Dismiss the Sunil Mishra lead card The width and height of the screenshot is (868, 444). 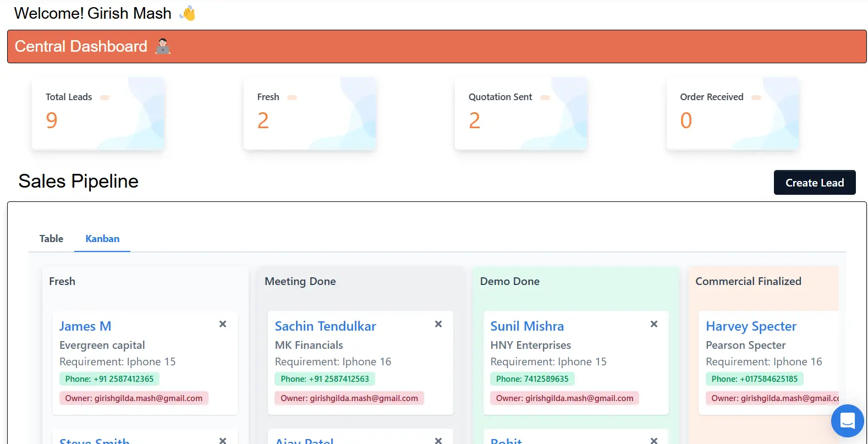tap(654, 324)
